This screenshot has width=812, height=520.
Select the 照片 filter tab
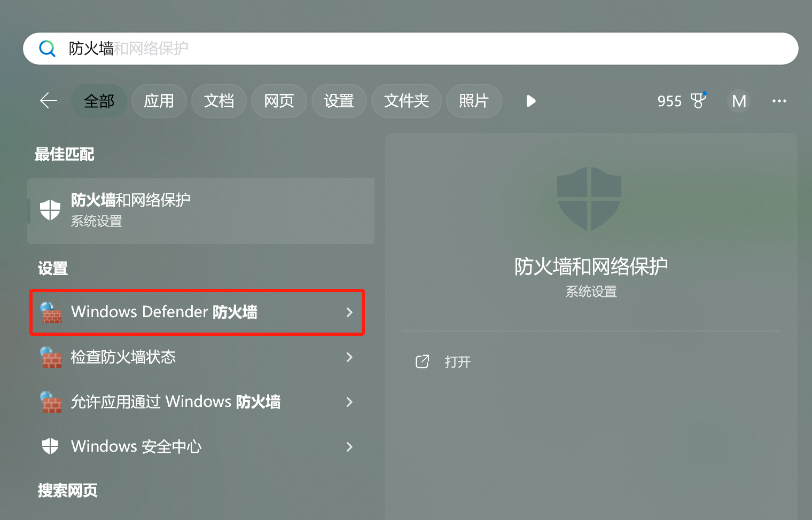coord(473,100)
